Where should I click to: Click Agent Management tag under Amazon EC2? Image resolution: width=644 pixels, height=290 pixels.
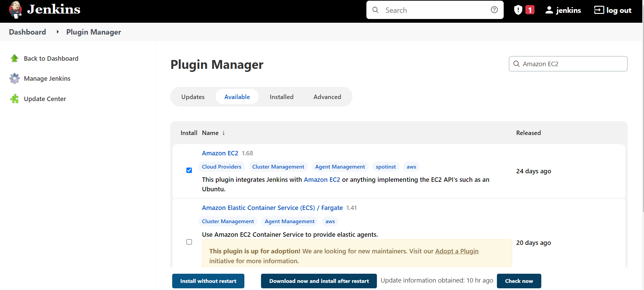pyautogui.click(x=340, y=167)
